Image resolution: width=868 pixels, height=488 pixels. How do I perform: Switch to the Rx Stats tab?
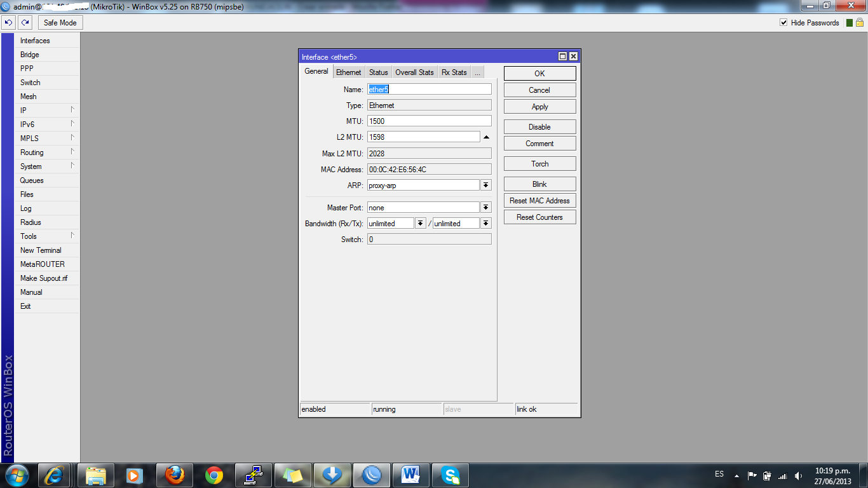(x=454, y=72)
